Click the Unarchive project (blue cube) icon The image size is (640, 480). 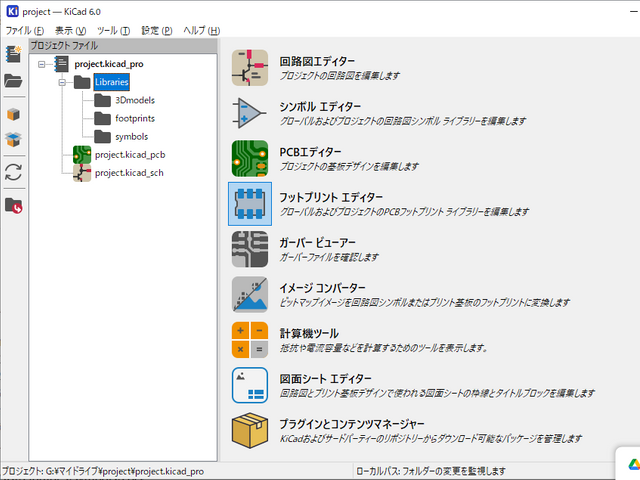(13, 140)
